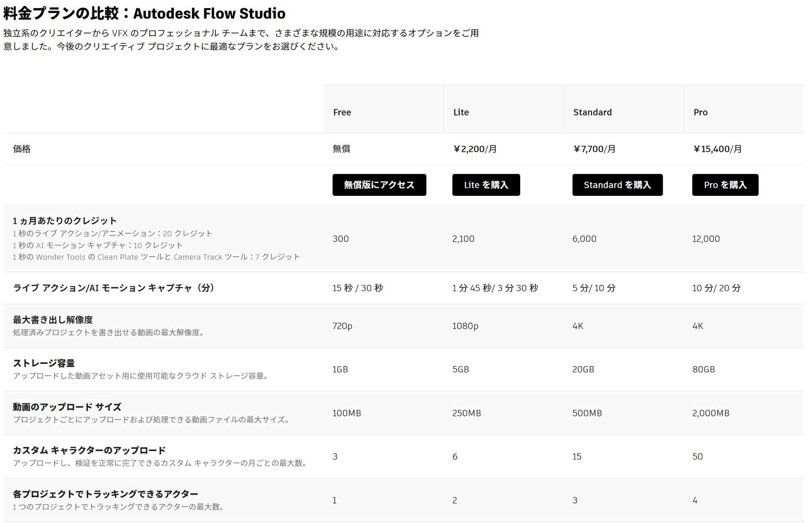This screenshot has height=523, width=812.
Task: Click the Standard を購入 button
Action: coord(617,185)
